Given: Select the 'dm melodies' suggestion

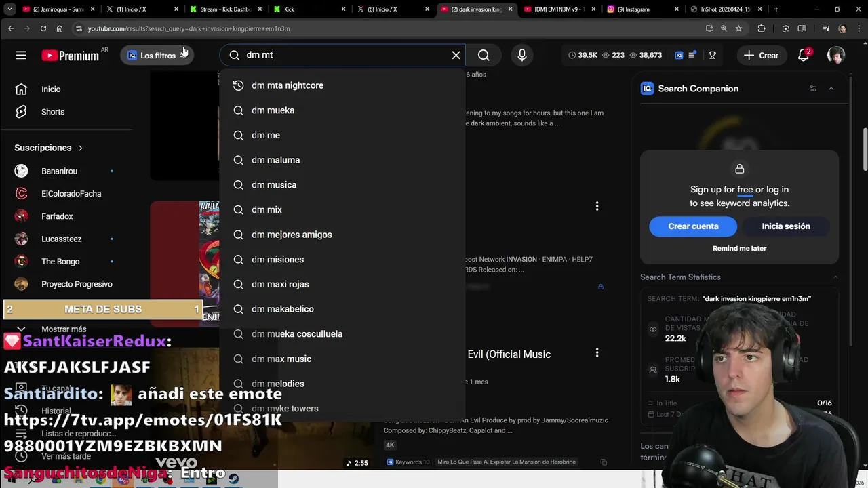Looking at the screenshot, I should pyautogui.click(x=342, y=384).
